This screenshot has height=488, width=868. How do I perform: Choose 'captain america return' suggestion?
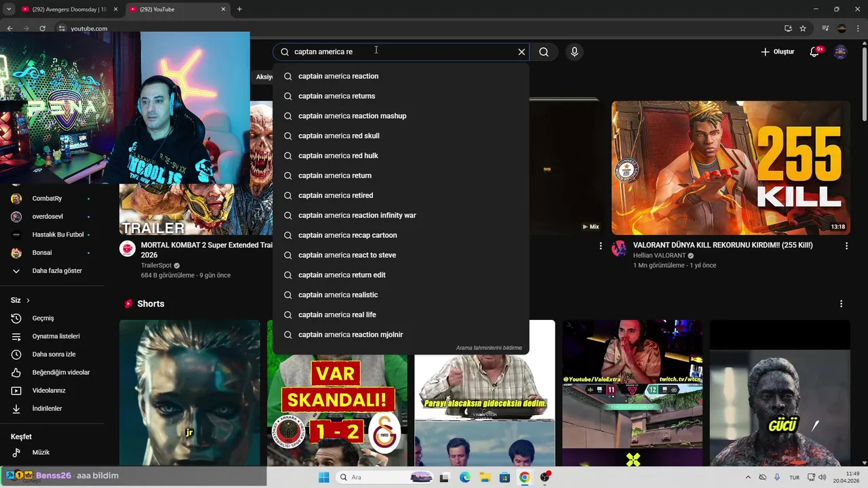(x=401, y=176)
